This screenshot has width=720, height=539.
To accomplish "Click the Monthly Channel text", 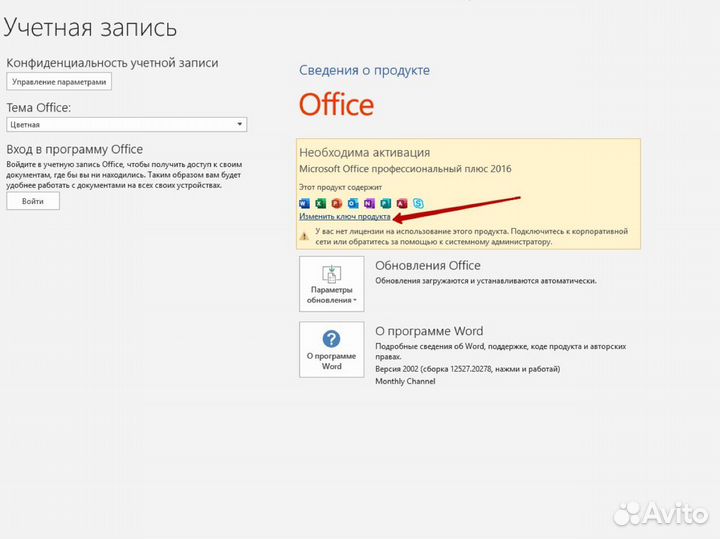I will pos(405,381).
